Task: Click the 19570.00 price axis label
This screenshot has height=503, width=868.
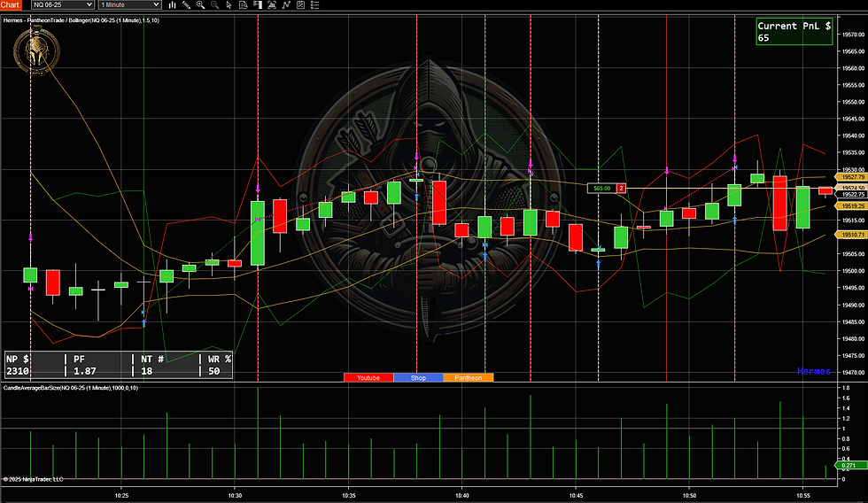Action: click(853, 35)
